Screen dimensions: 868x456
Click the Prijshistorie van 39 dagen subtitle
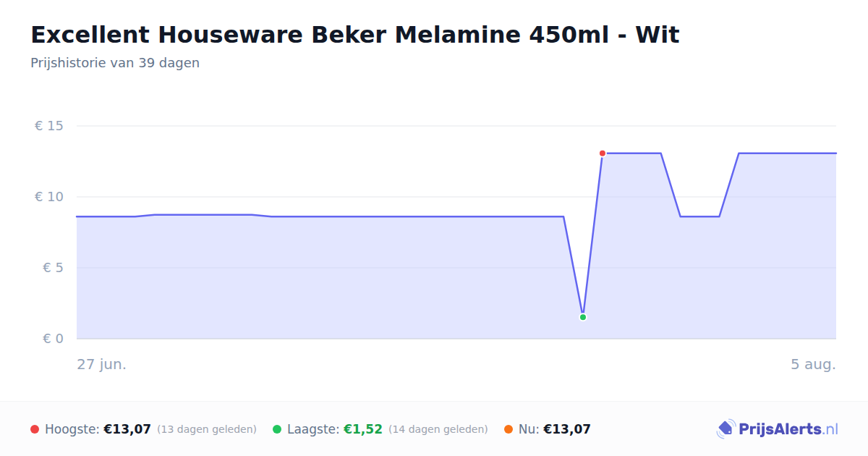pyautogui.click(x=115, y=63)
